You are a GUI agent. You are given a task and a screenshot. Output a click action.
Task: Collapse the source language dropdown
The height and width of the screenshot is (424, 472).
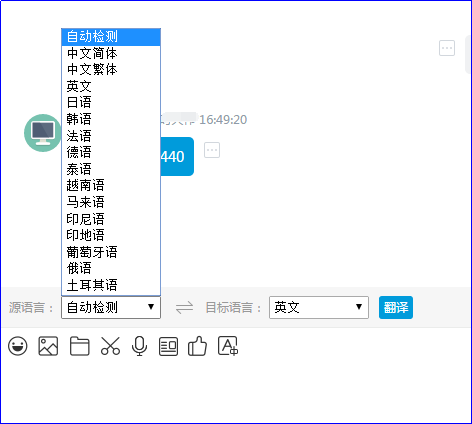[x=111, y=307]
